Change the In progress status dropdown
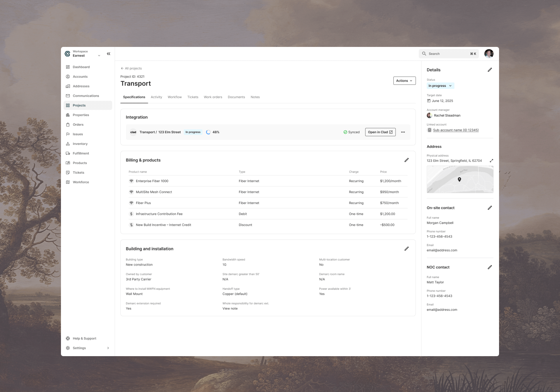This screenshot has width=560, height=392. point(440,86)
